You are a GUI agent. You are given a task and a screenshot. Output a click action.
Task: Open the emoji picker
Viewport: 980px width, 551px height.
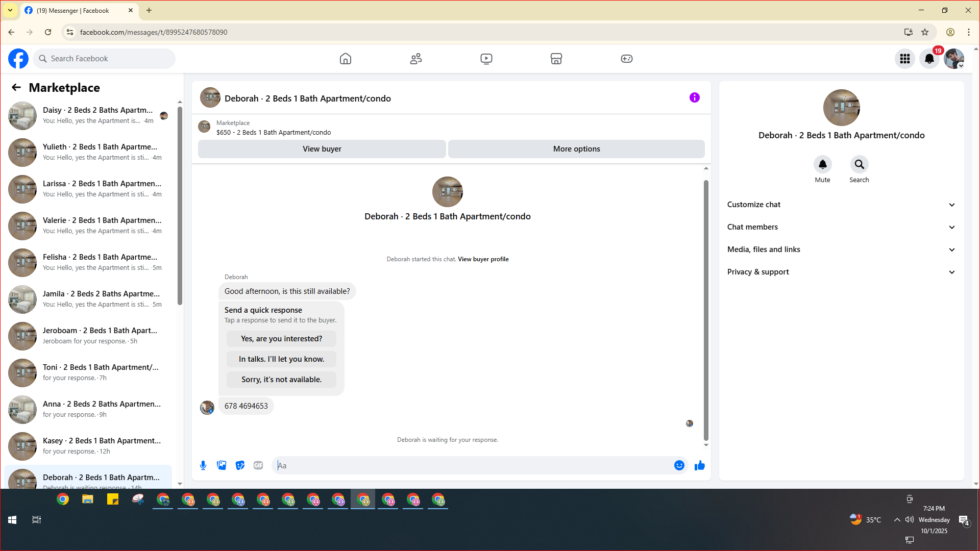679,465
